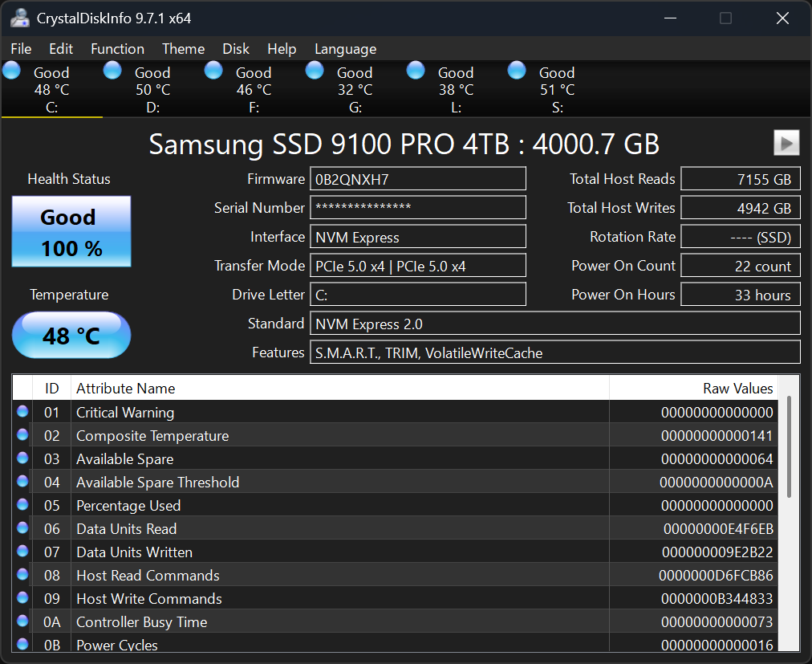This screenshot has width=812, height=664.
Task: Click the Interface field NVM Express
Action: tap(418, 237)
